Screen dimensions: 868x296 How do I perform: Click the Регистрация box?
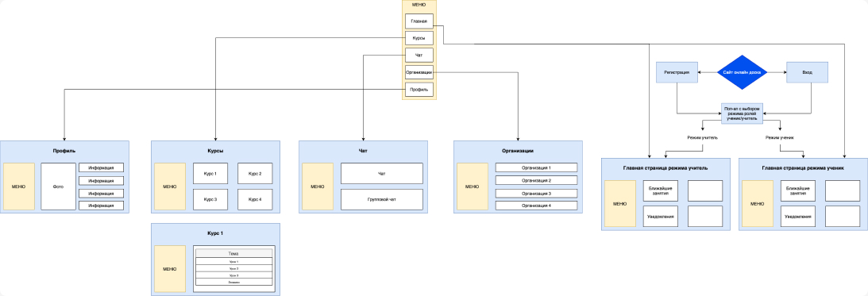677,72
